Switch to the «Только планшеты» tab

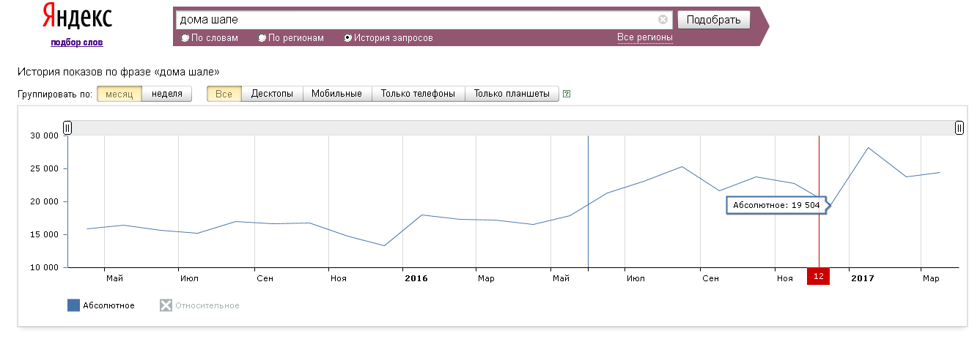coord(512,94)
